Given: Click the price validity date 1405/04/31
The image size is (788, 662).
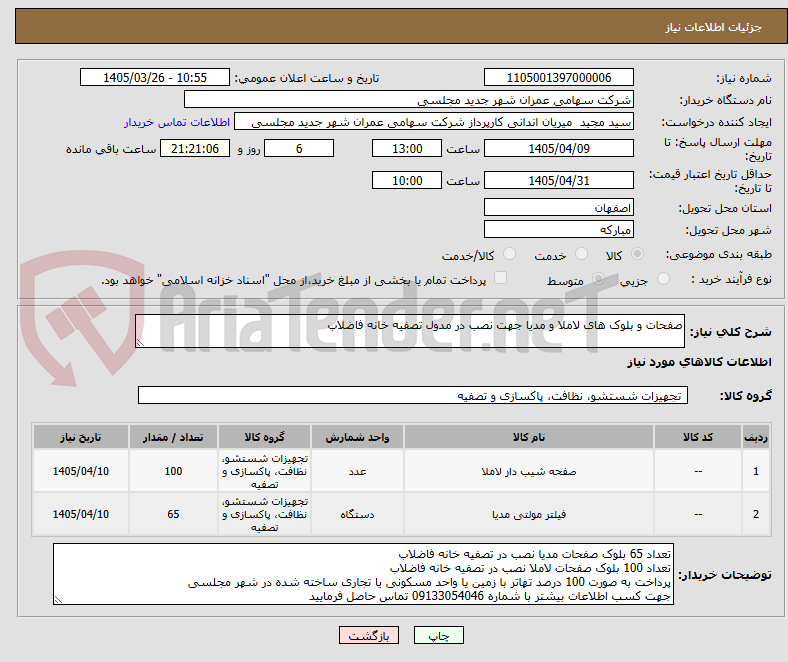Looking at the screenshot, I should [x=559, y=180].
